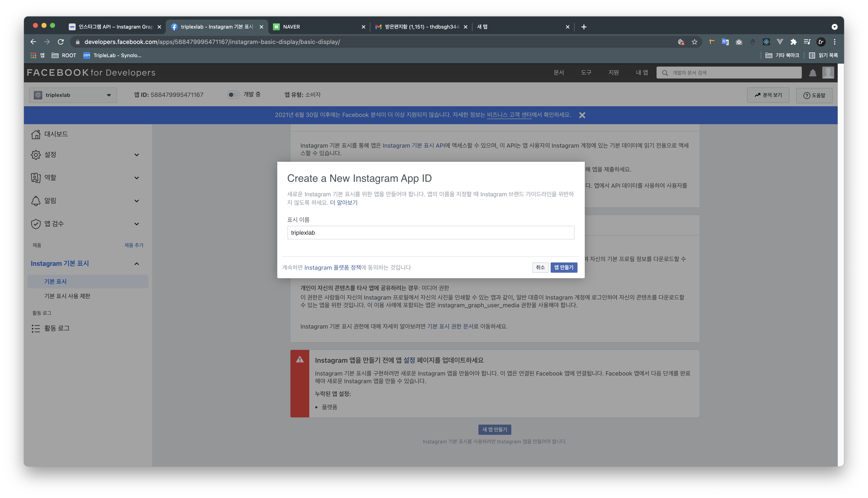Open the Chrome extensions puzzle icon

[x=793, y=42]
